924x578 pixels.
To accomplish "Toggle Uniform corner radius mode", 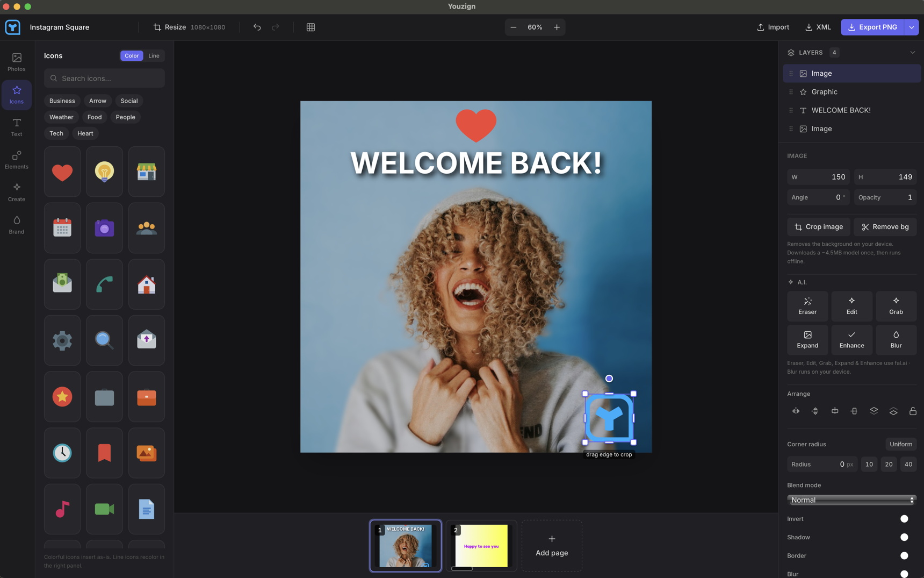I will click(901, 444).
